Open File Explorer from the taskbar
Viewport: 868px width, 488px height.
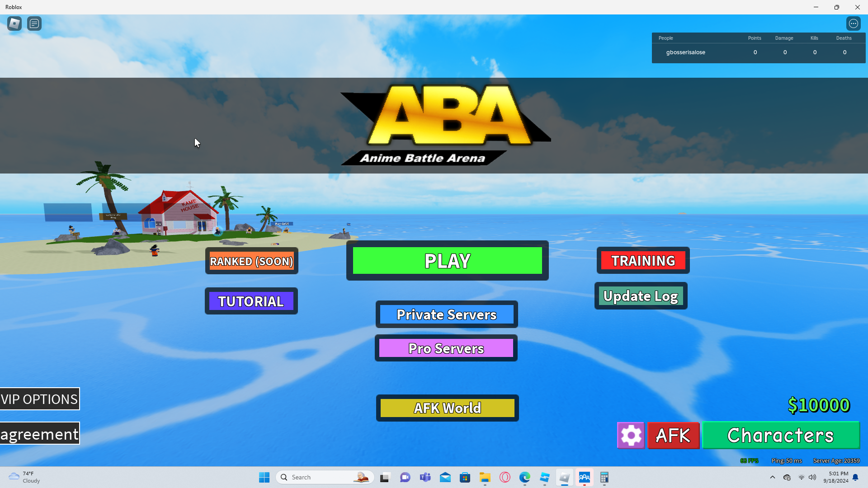[x=485, y=477]
